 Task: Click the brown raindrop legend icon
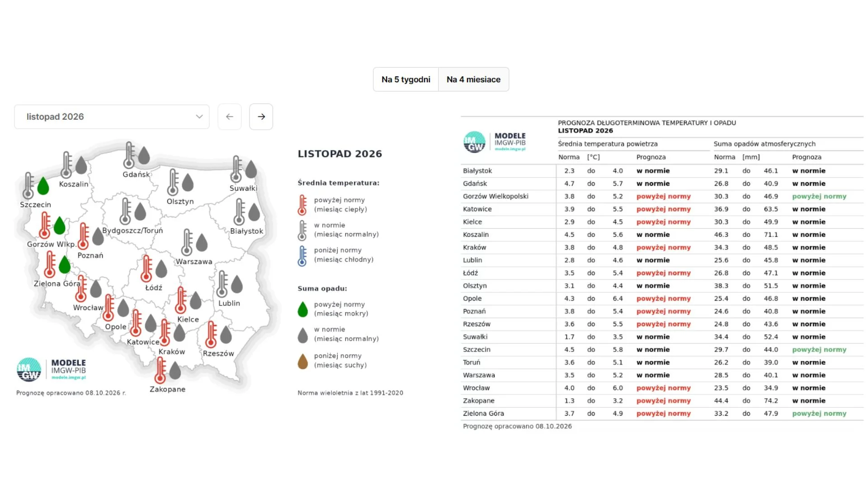pos(303,361)
